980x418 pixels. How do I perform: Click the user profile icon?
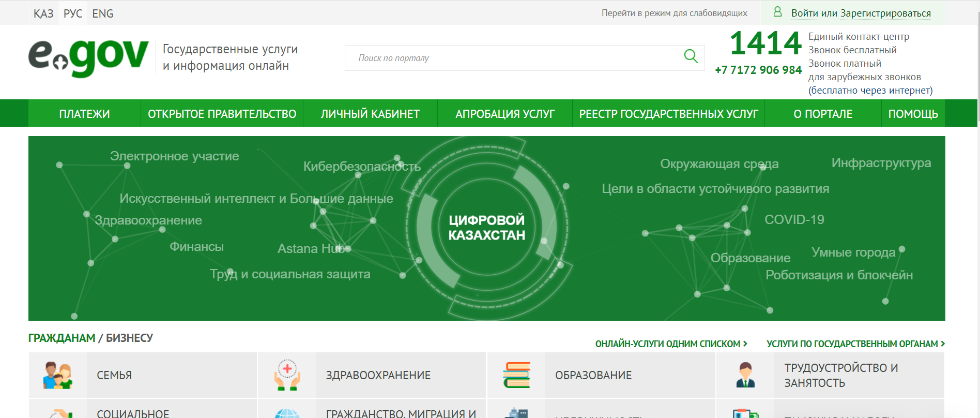(x=777, y=12)
